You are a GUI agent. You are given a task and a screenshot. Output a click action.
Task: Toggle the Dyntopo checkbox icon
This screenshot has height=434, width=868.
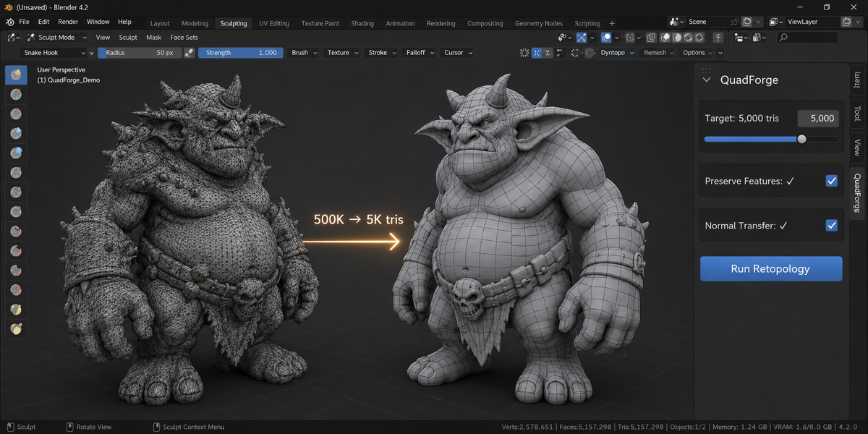(590, 53)
